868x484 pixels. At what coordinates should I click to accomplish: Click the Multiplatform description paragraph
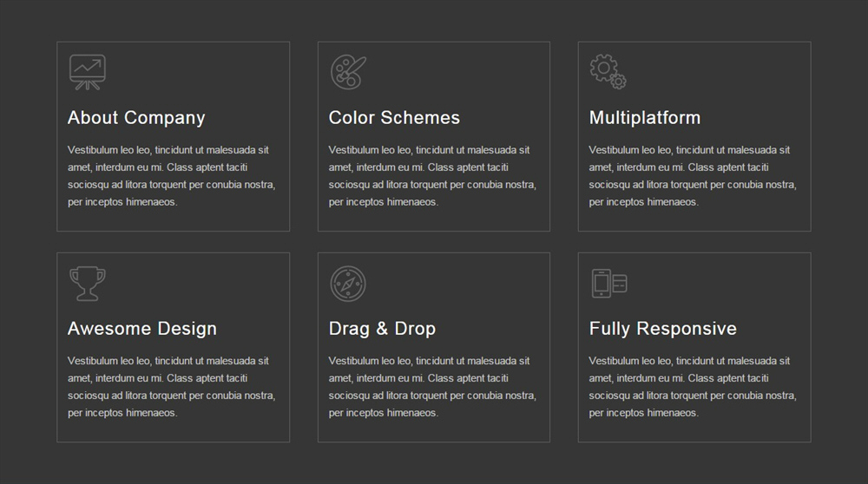(693, 176)
